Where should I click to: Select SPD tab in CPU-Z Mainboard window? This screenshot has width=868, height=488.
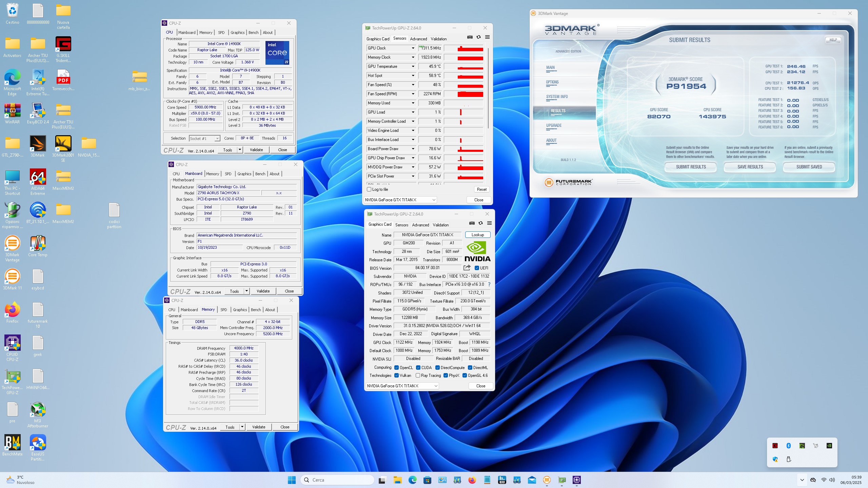(228, 174)
